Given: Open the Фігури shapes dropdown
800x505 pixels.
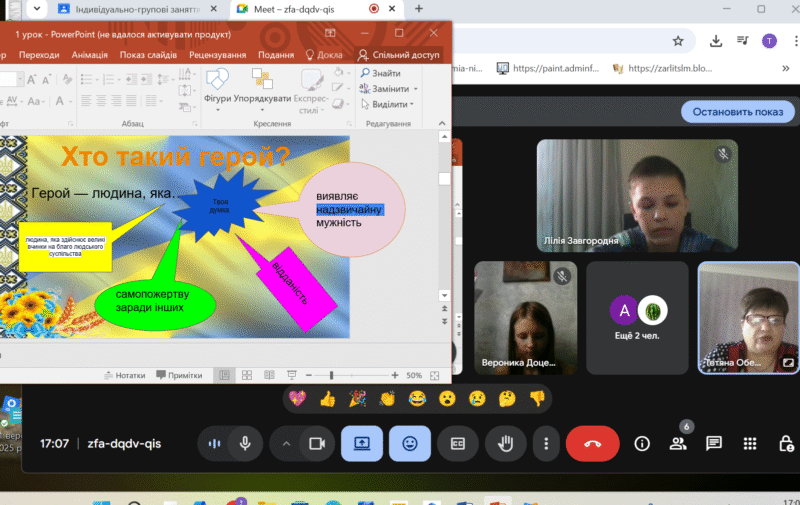Looking at the screenshot, I should click(x=218, y=99).
